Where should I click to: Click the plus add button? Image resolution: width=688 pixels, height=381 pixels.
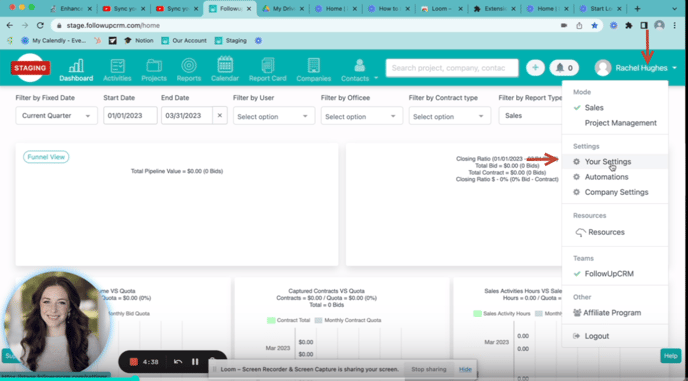[x=535, y=68]
